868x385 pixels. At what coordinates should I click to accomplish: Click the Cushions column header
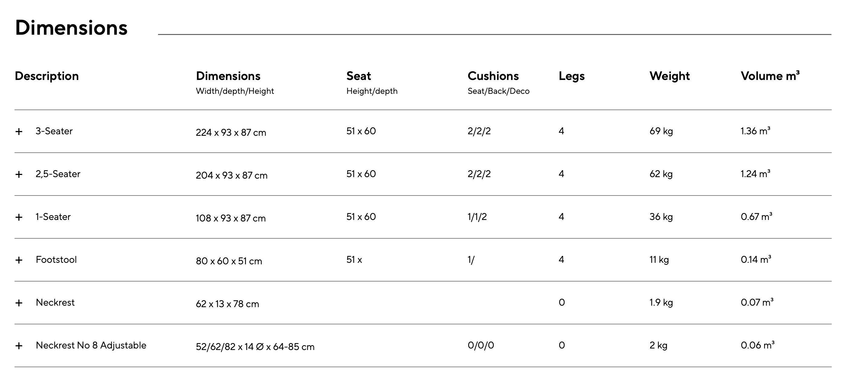[x=493, y=76]
